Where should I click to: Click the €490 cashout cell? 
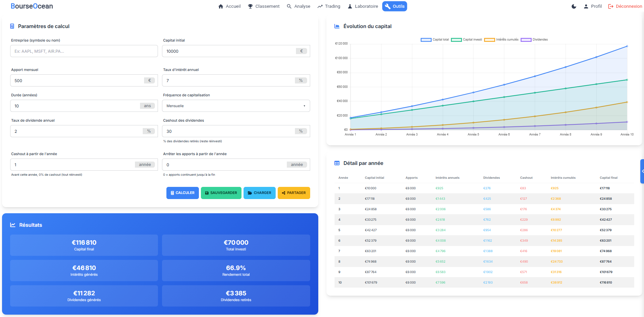[x=524, y=262]
